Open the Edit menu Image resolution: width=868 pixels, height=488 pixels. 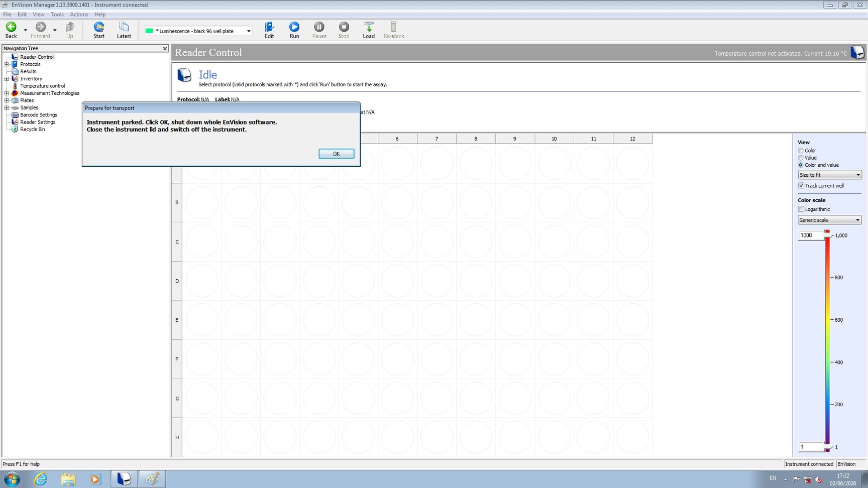point(22,15)
